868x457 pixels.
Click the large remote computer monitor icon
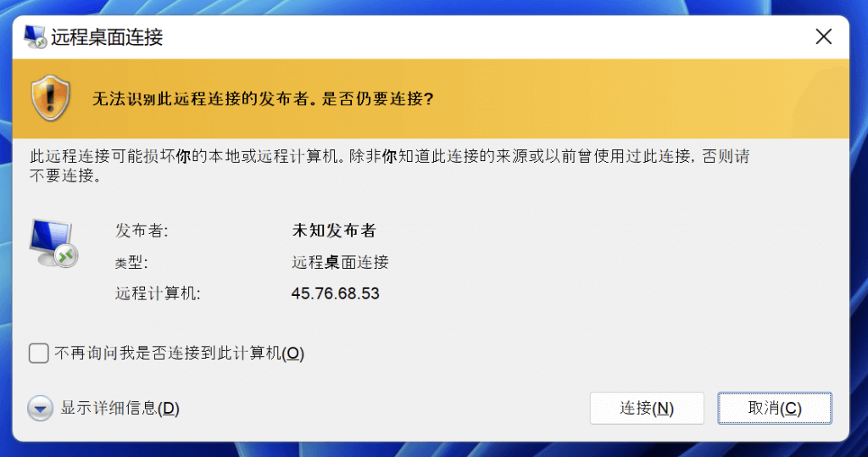click(x=53, y=243)
